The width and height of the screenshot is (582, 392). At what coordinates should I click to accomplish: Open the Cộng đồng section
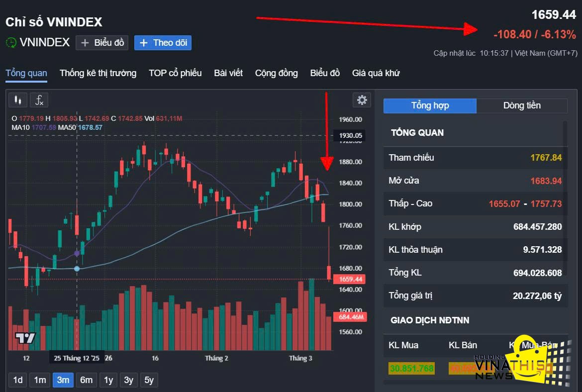click(x=277, y=73)
